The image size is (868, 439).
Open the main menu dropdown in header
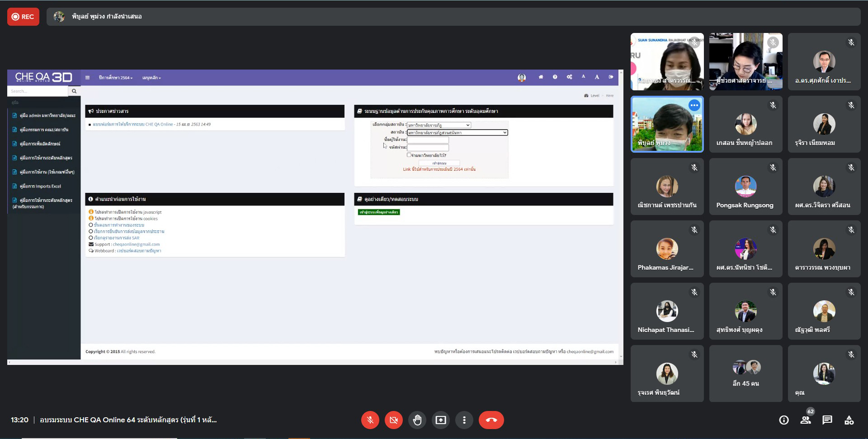[x=151, y=78]
